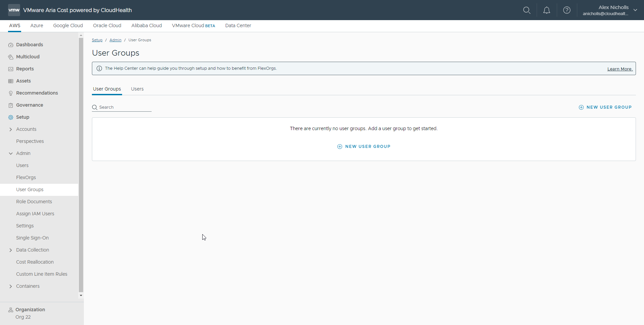Click top-right New User Group button

[x=605, y=107]
